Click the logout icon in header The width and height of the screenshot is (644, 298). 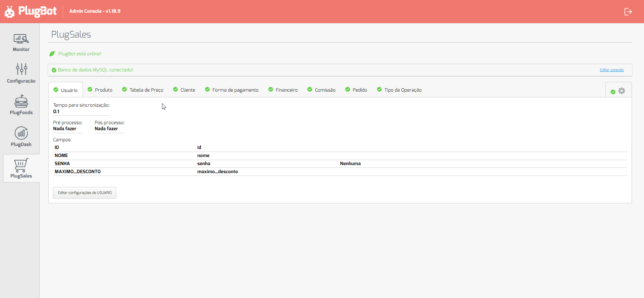pyautogui.click(x=628, y=12)
